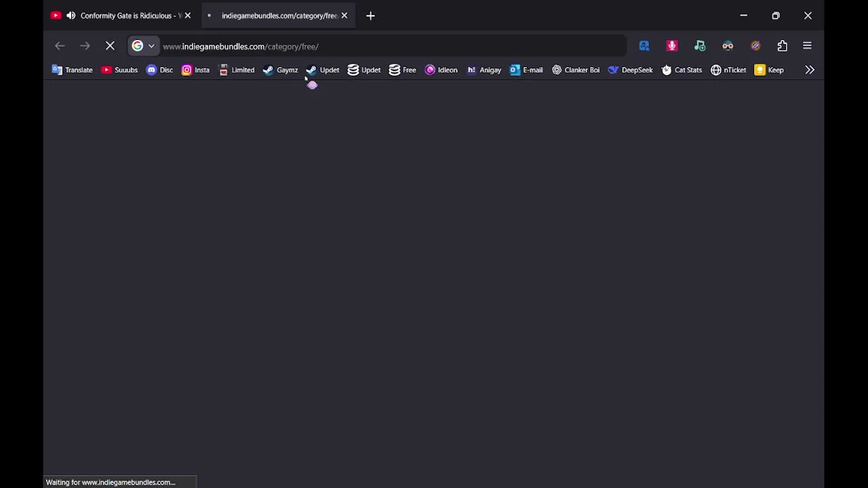
Task: Open the Anigay bookmark
Action: pyautogui.click(x=484, y=70)
